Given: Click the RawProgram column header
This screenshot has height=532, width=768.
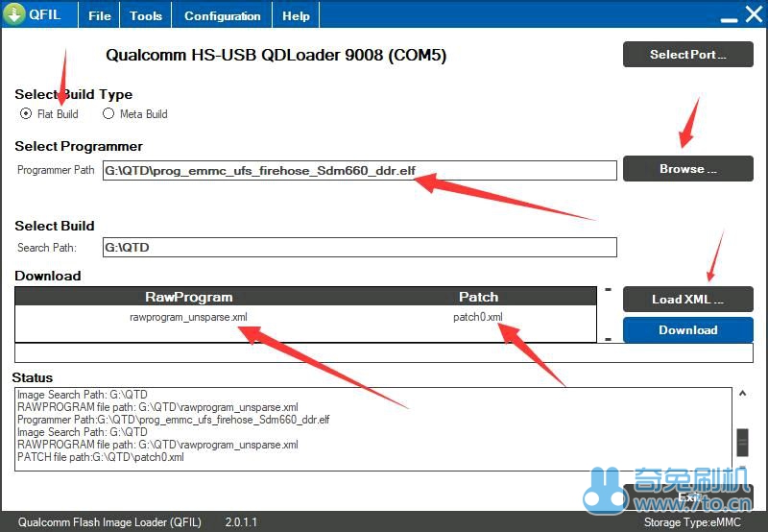Looking at the screenshot, I should point(188,297).
